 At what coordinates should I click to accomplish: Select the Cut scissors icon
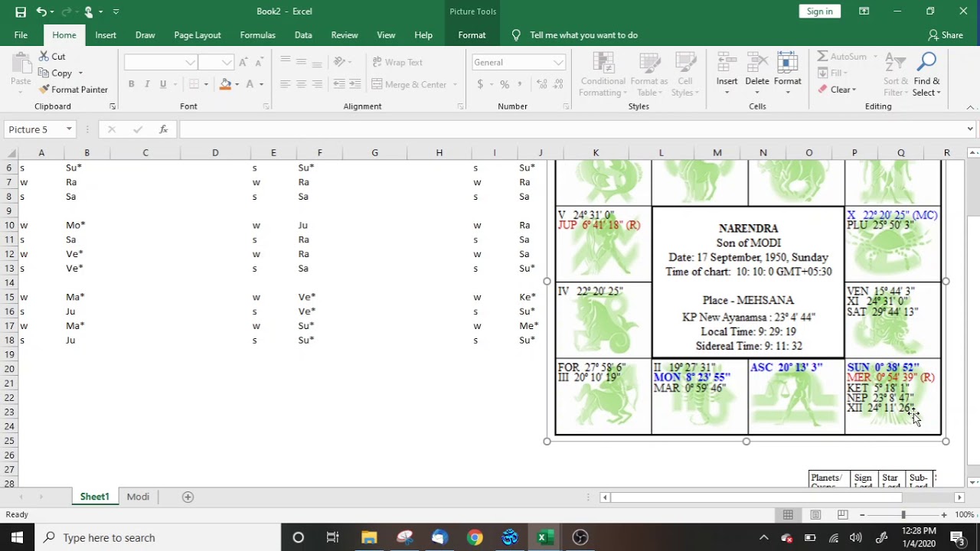[x=44, y=57]
